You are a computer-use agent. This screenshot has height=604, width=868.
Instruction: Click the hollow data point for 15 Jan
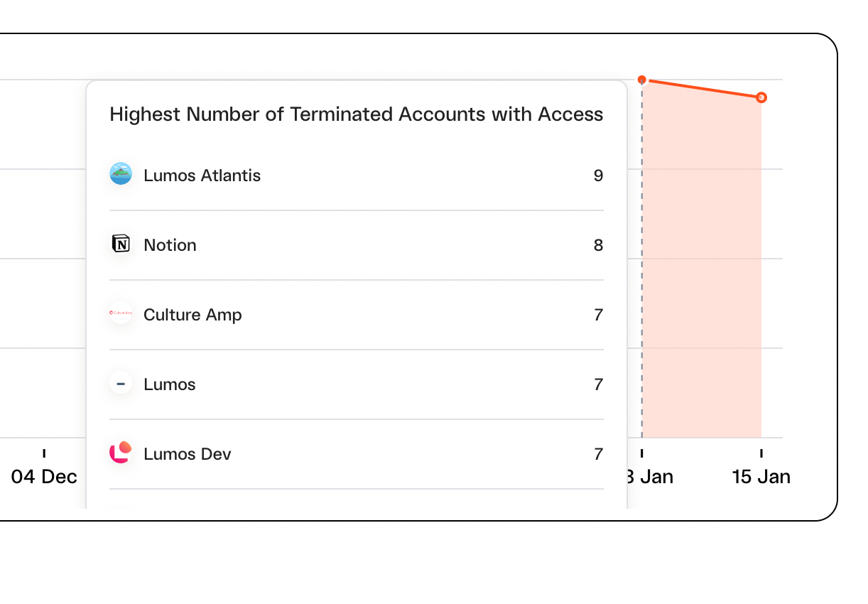point(761,97)
